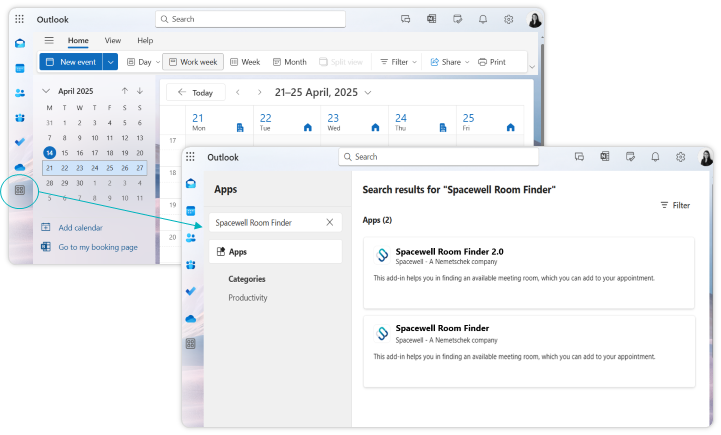Screen dimensions: 721x435
Task: Open Go to my booking page
Action: pyautogui.click(x=89, y=247)
